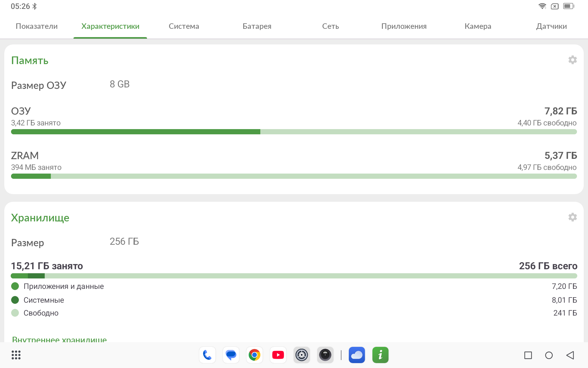The width and height of the screenshot is (588, 368).
Task: Open the Settings app icon
Action: tap(302, 355)
